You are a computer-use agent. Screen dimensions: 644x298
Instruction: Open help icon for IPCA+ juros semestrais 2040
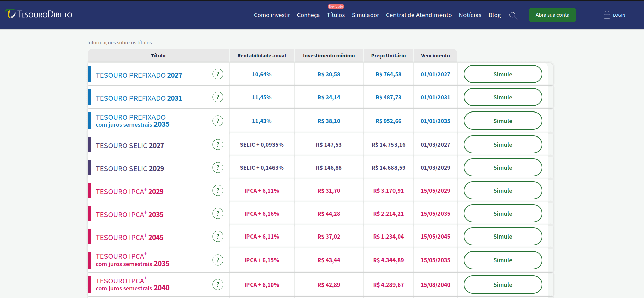[x=218, y=284]
